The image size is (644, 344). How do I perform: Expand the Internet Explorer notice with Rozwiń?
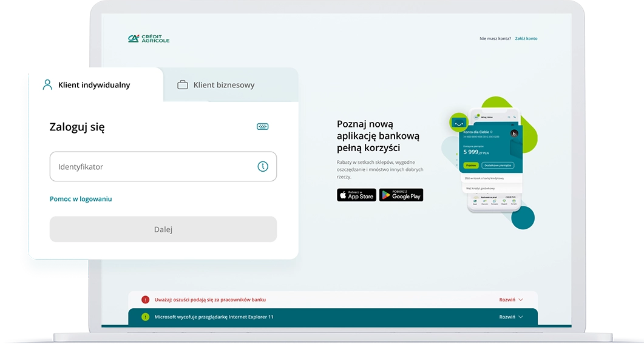coord(510,317)
